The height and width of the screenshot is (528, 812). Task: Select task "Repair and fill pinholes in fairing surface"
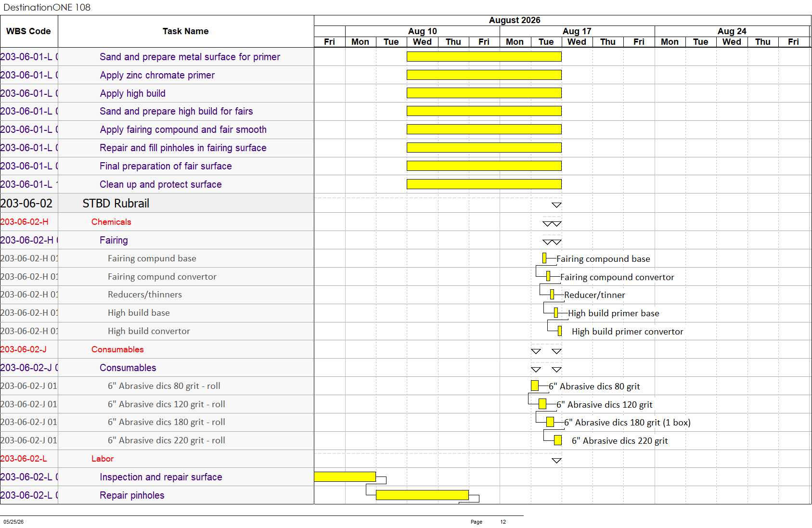point(183,148)
